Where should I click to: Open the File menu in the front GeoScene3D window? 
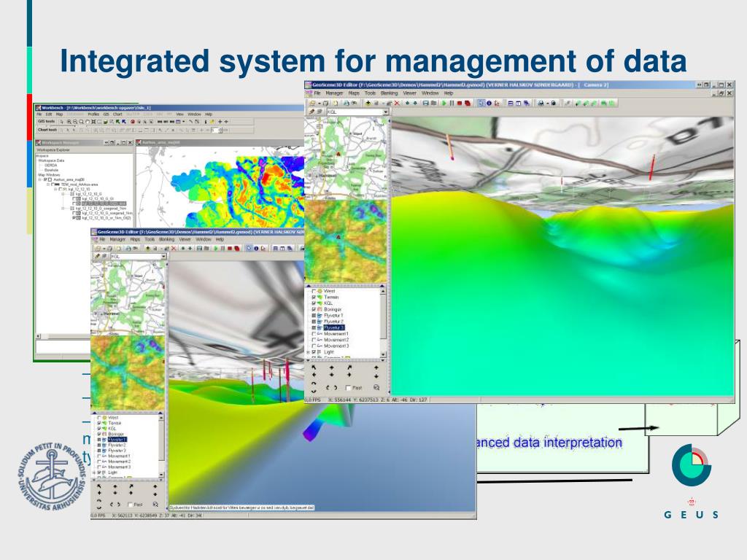point(317,93)
